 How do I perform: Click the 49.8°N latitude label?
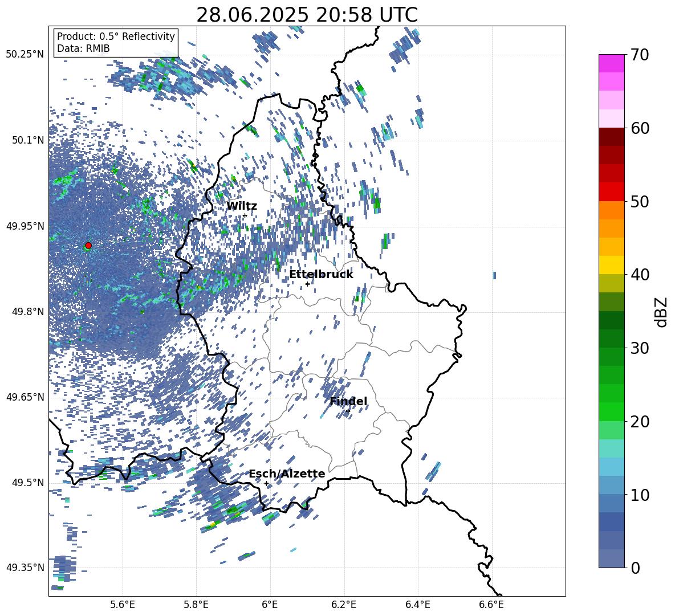(28, 312)
